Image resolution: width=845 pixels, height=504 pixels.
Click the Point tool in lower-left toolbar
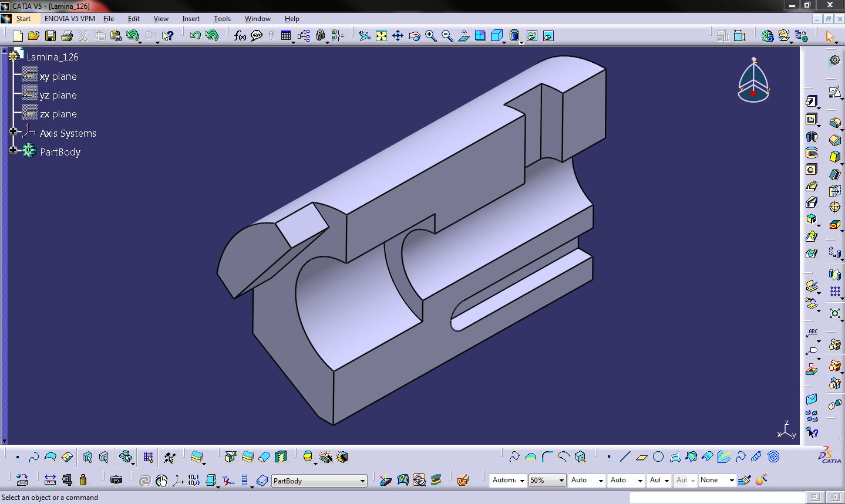tap(18, 456)
